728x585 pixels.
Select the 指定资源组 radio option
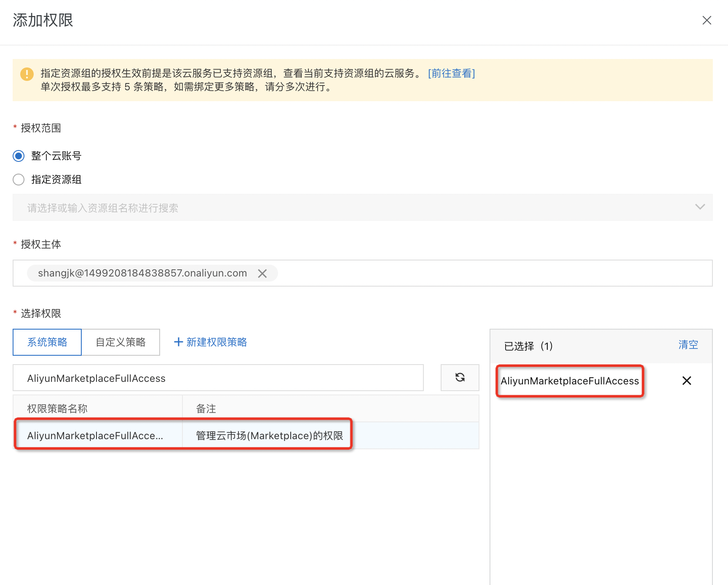click(19, 180)
